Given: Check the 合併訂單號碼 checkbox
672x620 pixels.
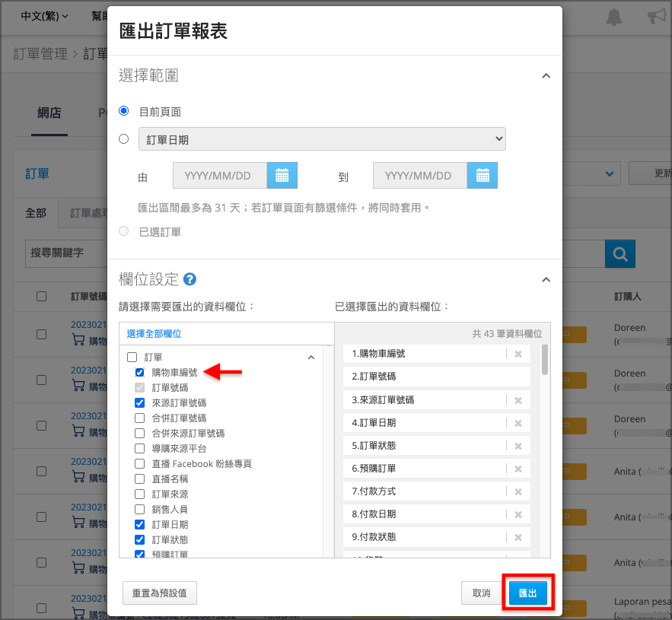Looking at the screenshot, I should [140, 418].
